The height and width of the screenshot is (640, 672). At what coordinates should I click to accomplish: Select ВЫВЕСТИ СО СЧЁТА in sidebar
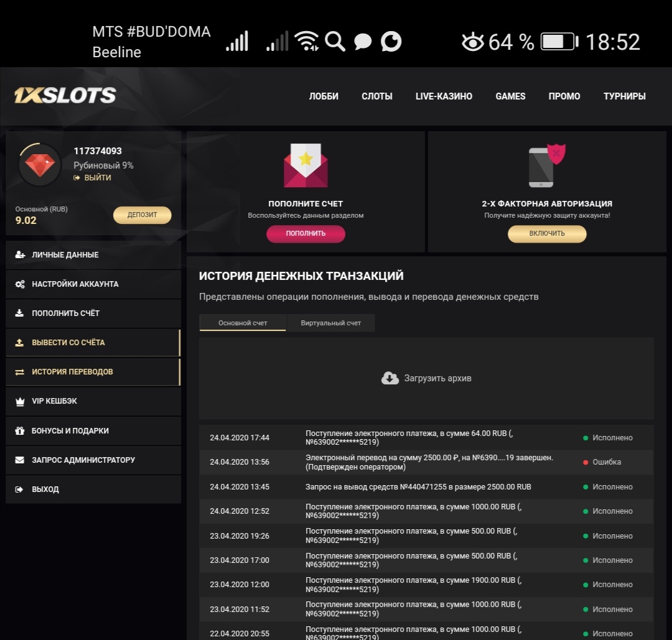pos(93,342)
